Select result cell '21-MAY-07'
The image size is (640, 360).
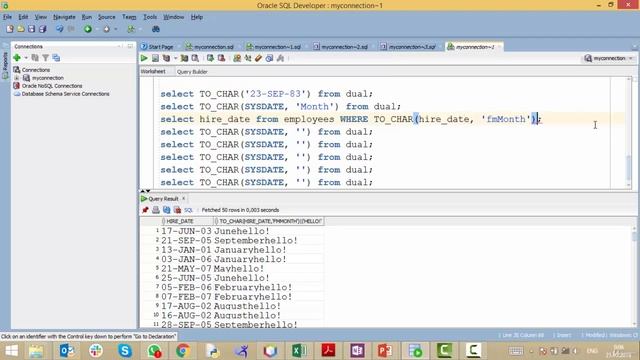tap(187, 269)
